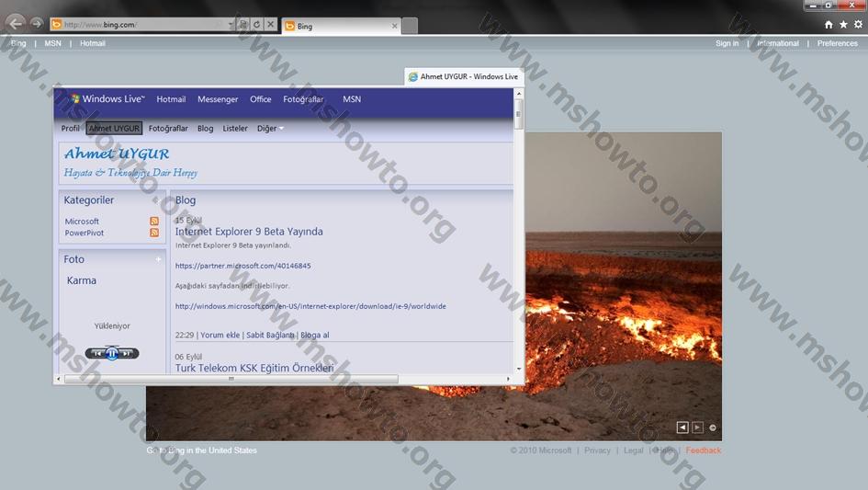
Task: Pause the photo slideshow
Action: 112,353
